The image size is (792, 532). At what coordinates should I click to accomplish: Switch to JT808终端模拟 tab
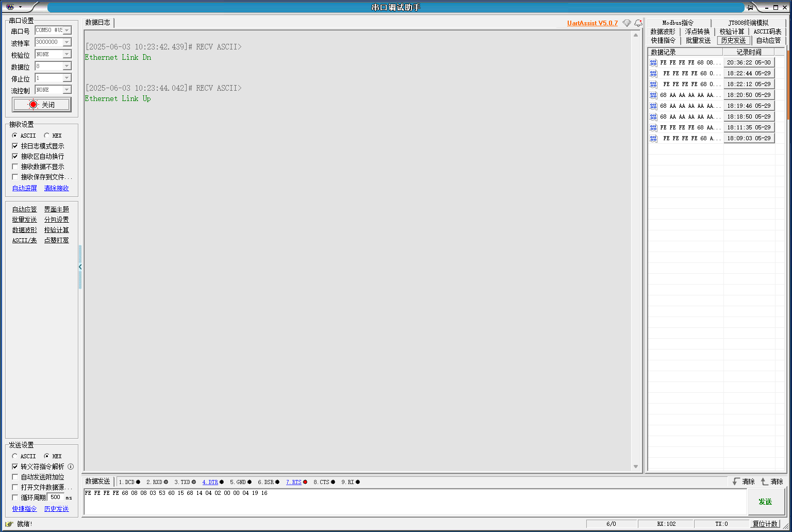click(x=748, y=23)
